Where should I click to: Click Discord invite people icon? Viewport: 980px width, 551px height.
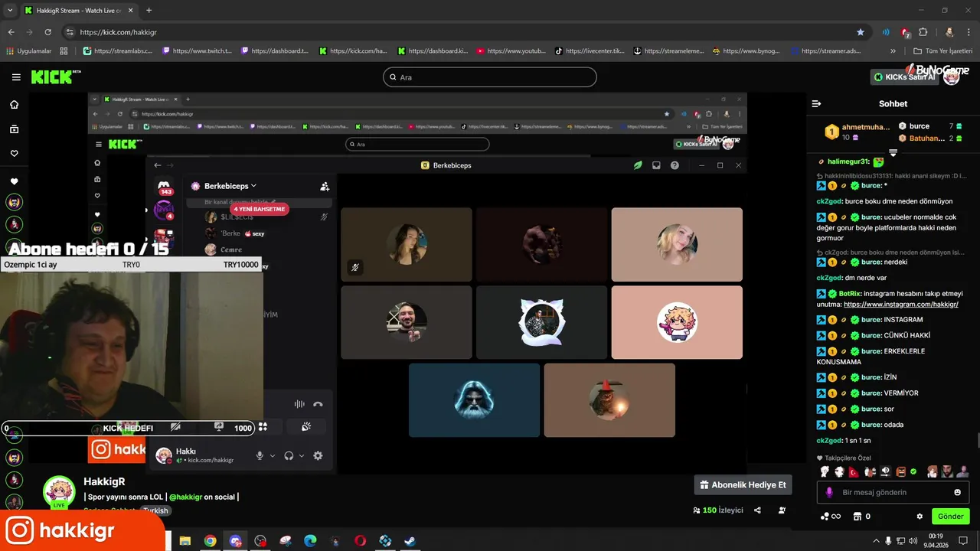click(325, 186)
